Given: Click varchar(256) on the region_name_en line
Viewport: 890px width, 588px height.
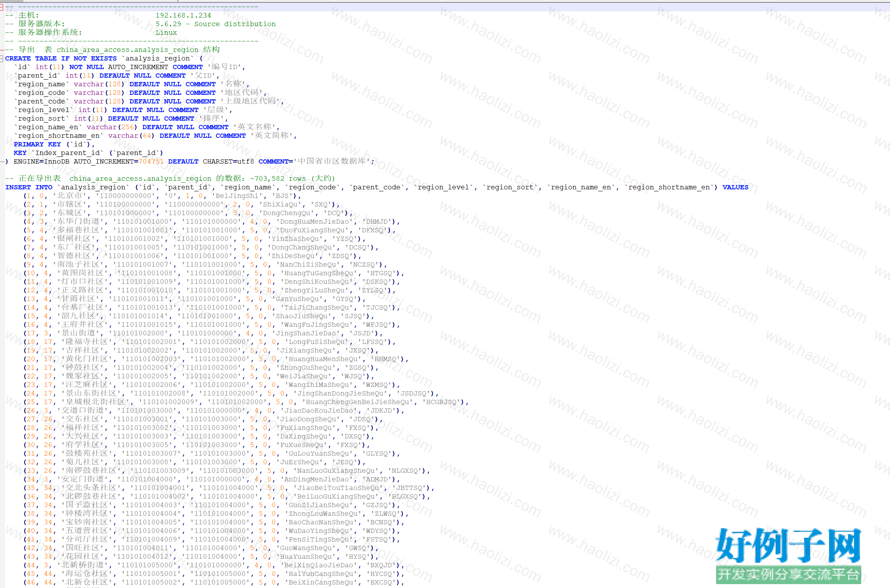Looking at the screenshot, I should coord(113,127).
